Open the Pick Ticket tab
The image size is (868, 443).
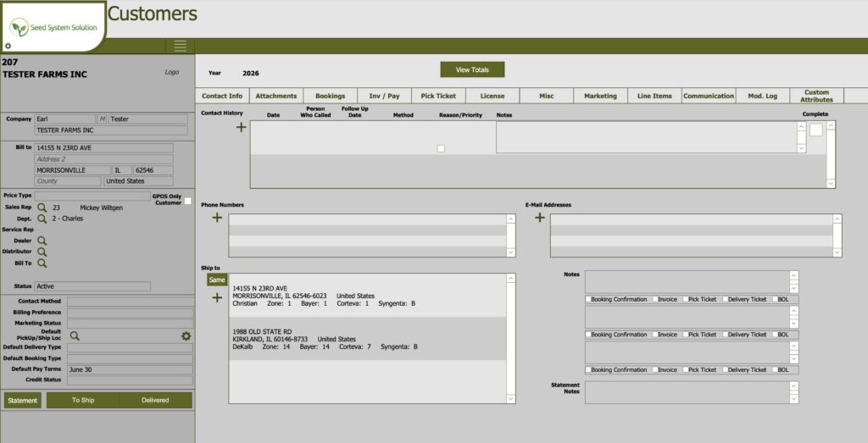[438, 96]
